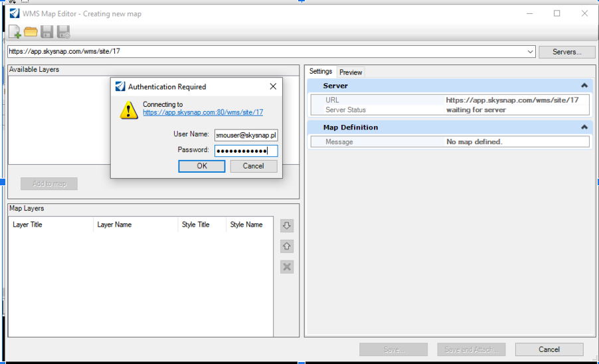Viewport: 599px width, 364px height.
Task: Cancel the WMS Map Editor window
Action: [549, 349]
